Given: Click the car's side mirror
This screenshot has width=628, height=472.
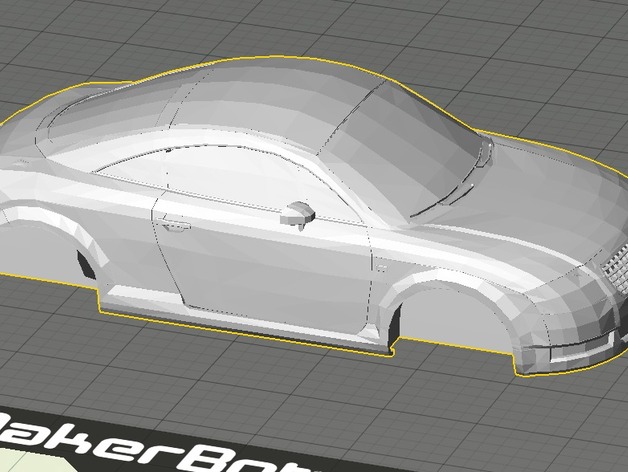Looking at the screenshot, I should tap(299, 213).
